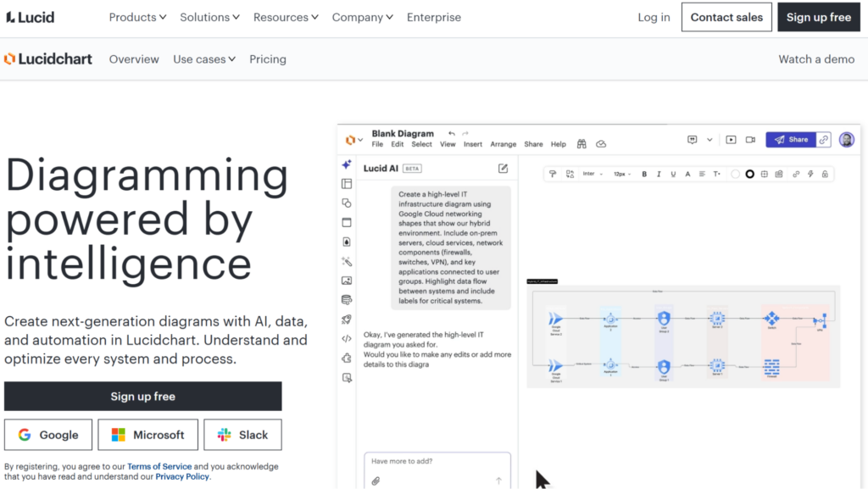Screen dimensions: 868x489
Task: Click the magic wand icon in the sidebar
Action: 347,262
